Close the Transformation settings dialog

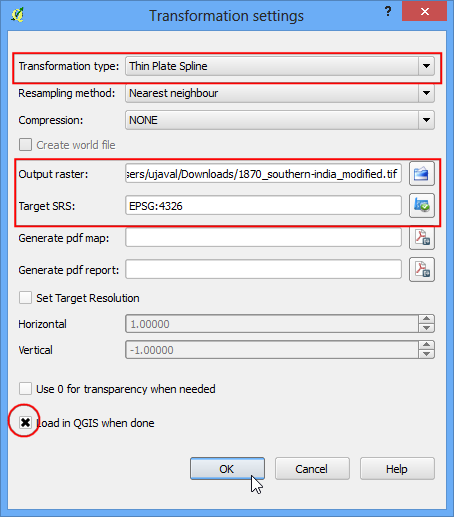pos(425,12)
